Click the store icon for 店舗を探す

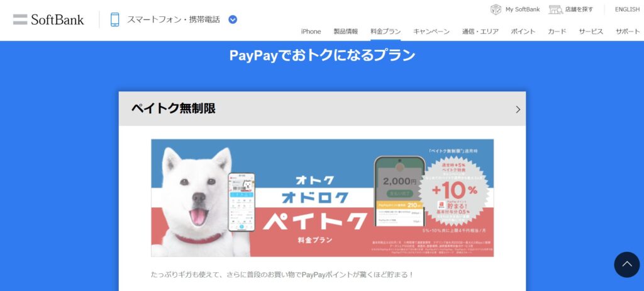[555, 9]
